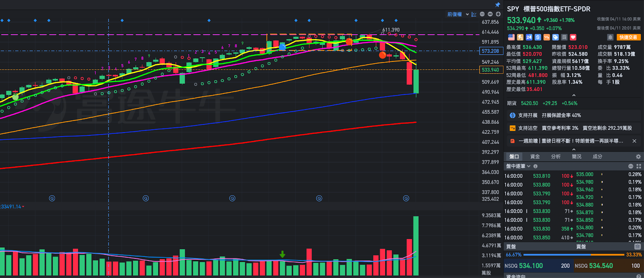Toggle the price alert bell icon
Viewport: 644px width, 278px height.
click(x=610, y=37)
